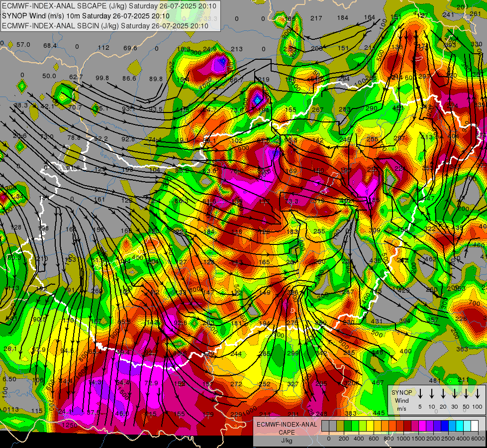The image size is (487, 448).
Task: Click the station value 6.50
Action: coord(9,379)
